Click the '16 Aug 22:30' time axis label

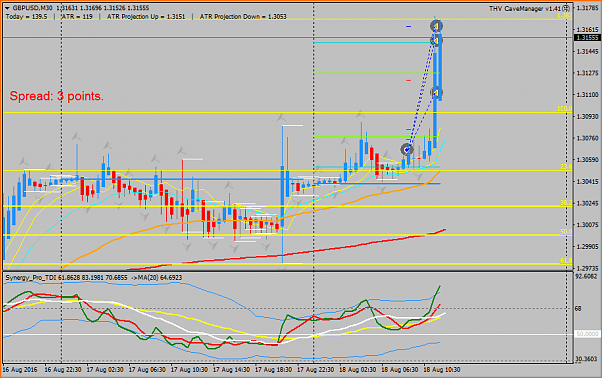coord(63,370)
